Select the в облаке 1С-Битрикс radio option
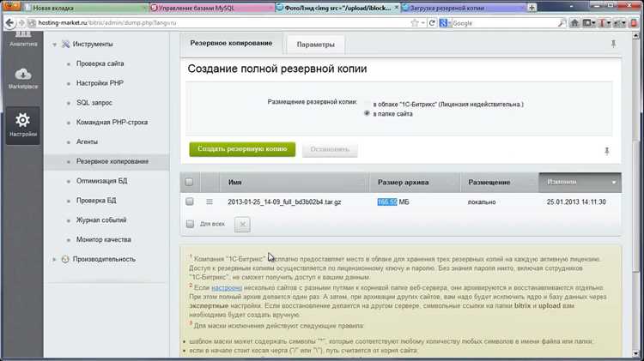Image resolution: width=644 pixels, height=361 pixels. point(367,105)
